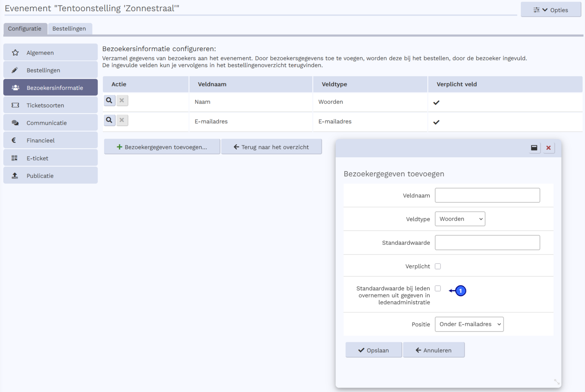Click the resize grip of the dialog
This screenshot has width=585, height=392.
pyautogui.click(x=557, y=382)
